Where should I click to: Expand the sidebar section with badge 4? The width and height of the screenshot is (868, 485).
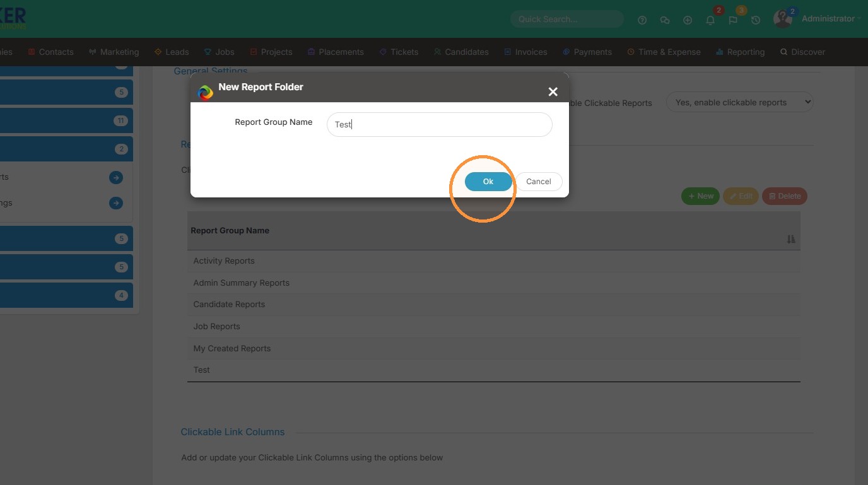tap(66, 295)
